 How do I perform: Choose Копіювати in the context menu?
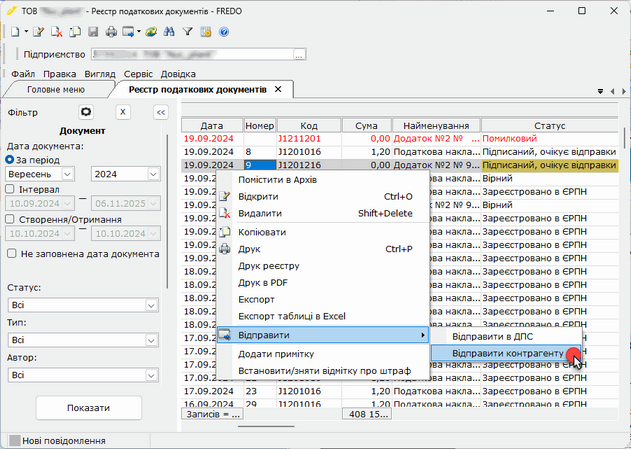tap(323, 232)
